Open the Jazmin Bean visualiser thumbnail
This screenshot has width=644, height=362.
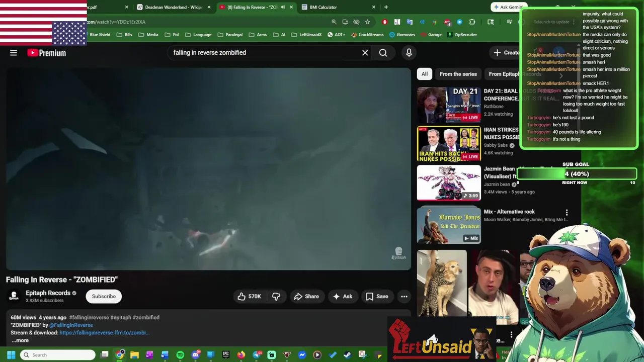[449, 183]
